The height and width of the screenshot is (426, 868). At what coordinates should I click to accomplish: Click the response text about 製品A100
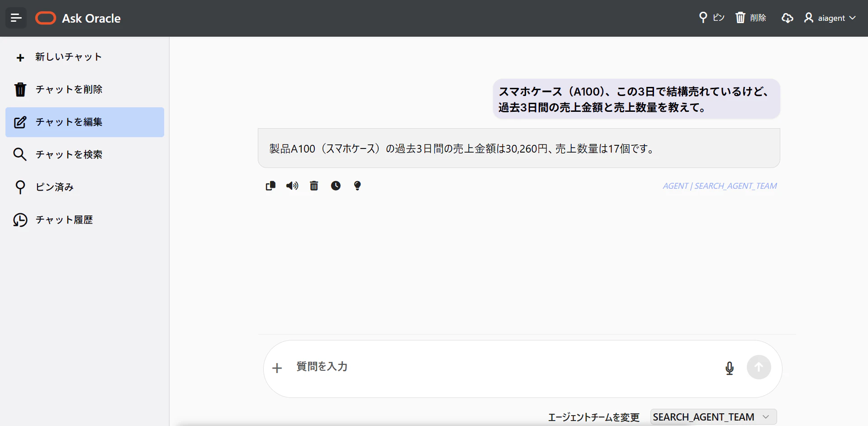click(462, 149)
